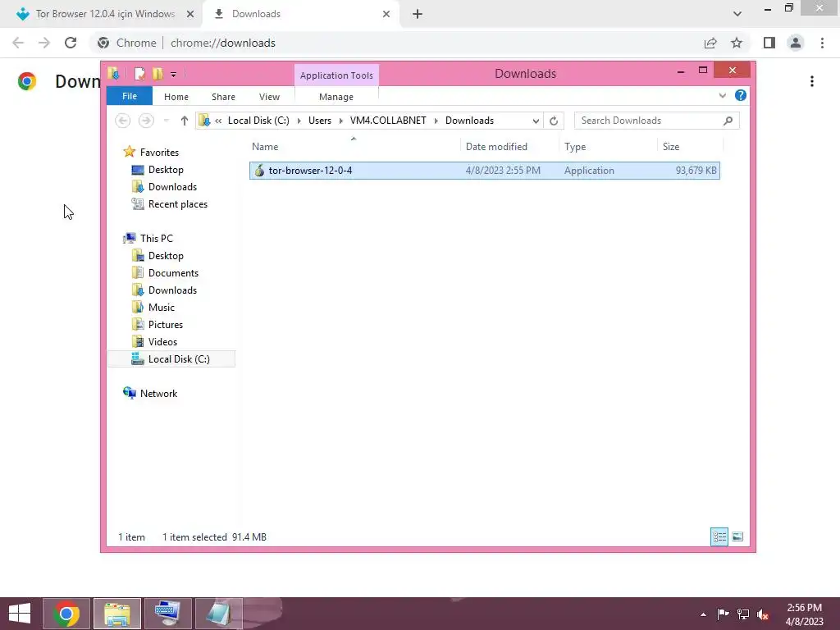
Task: Expand the ribbon with chevron arrow
Action: [x=722, y=95]
